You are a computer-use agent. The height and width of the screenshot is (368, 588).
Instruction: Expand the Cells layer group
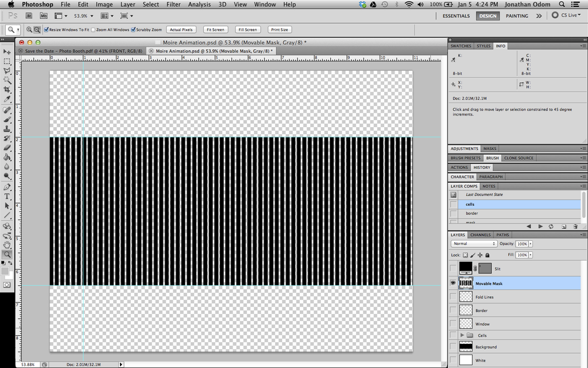(462, 335)
